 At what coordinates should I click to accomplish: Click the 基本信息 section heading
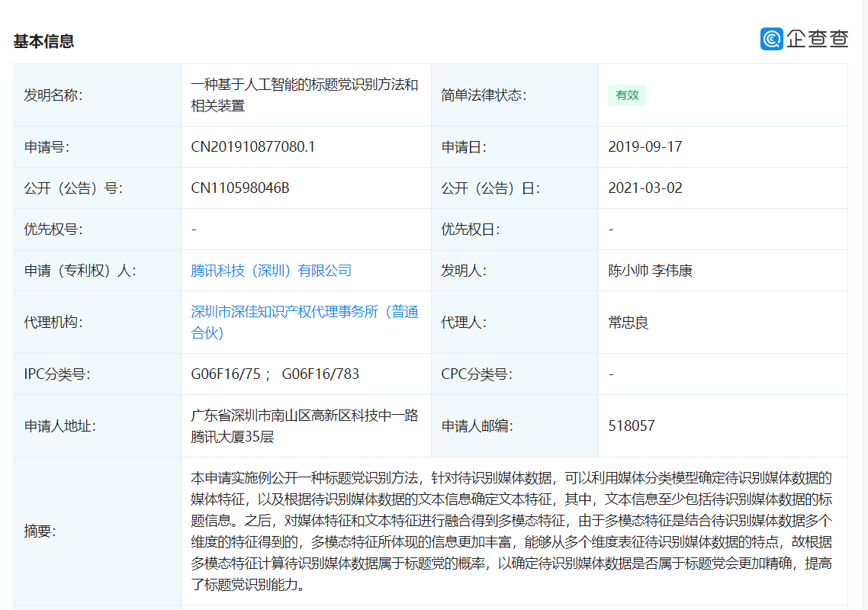(x=43, y=41)
